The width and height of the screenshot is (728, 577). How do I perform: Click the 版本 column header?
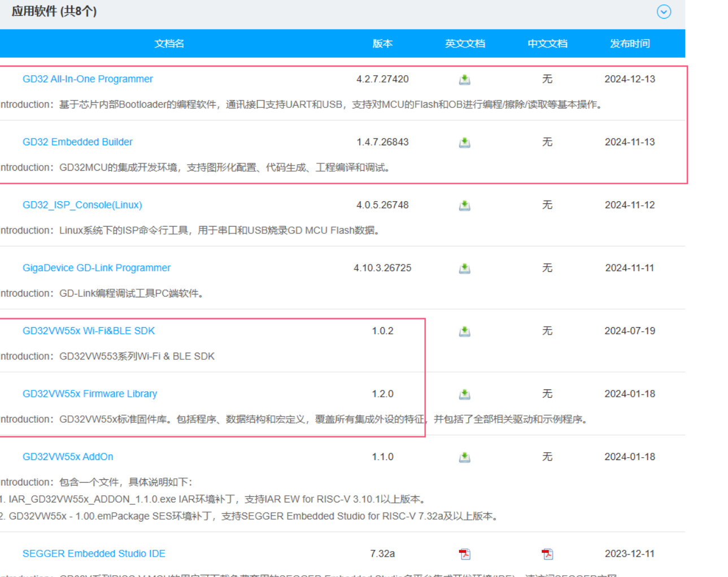(x=382, y=44)
